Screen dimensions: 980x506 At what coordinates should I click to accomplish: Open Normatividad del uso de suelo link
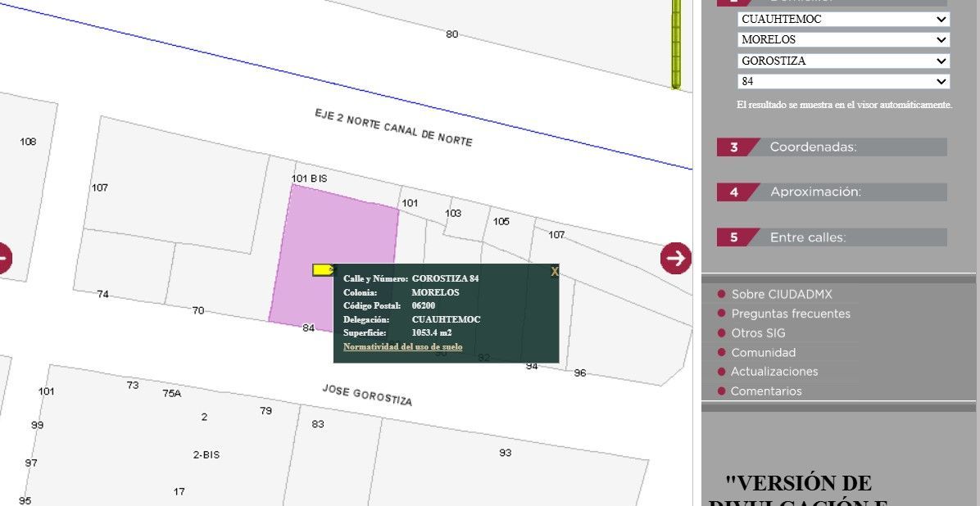(x=402, y=347)
